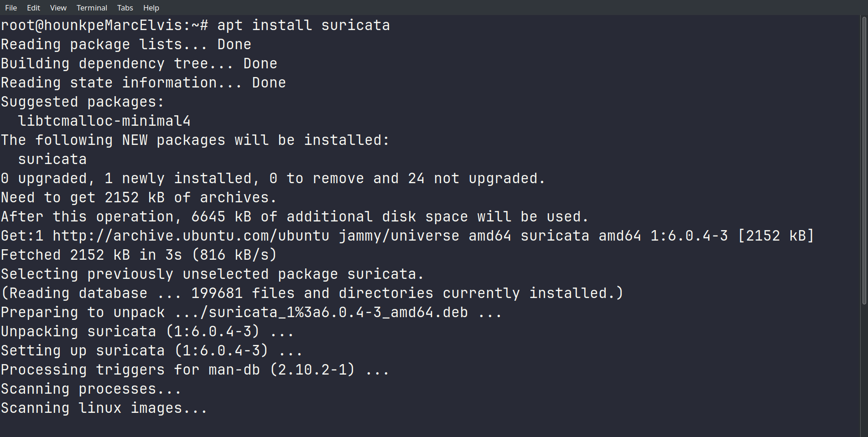
Task: Click the "Building dependency tree" line
Action: (x=139, y=64)
